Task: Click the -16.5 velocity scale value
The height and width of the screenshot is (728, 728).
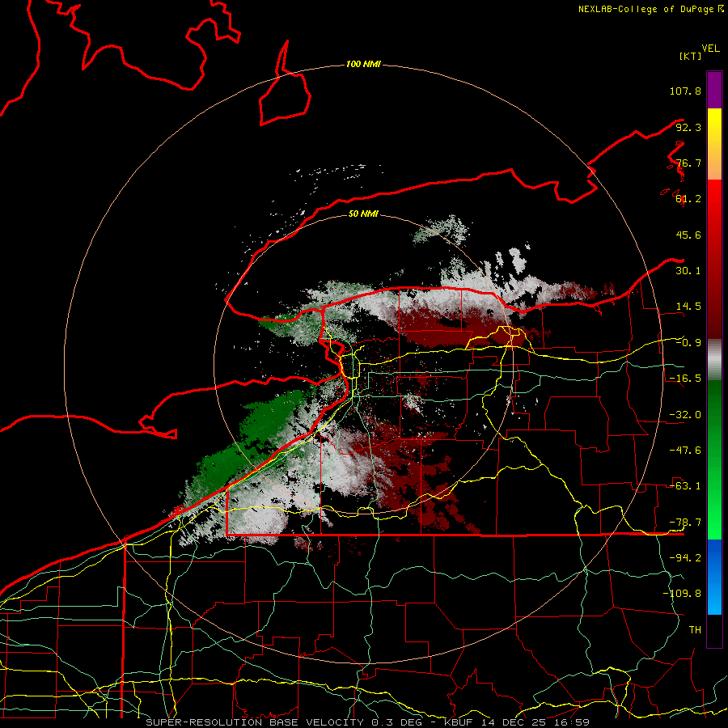Action: (685, 379)
